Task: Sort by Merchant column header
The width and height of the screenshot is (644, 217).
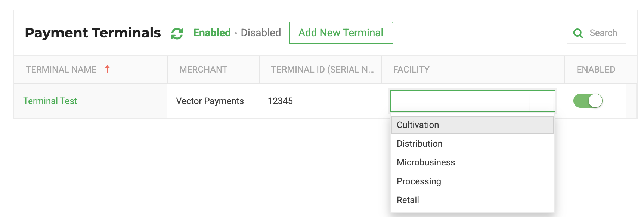Action: [203, 70]
